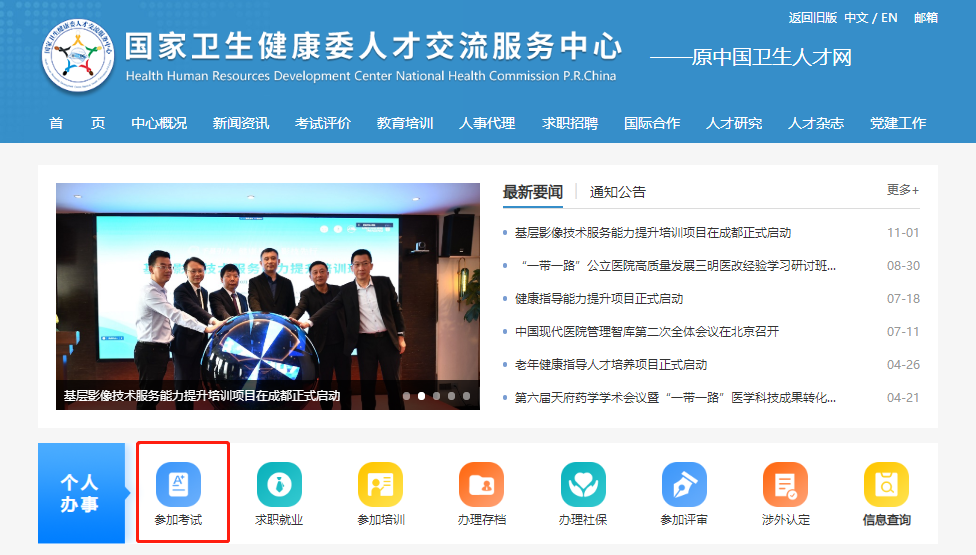Read 健康指导能力提升项目正式启动 news article
Image resolution: width=976 pixels, height=555 pixels.
tap(599, 299)
